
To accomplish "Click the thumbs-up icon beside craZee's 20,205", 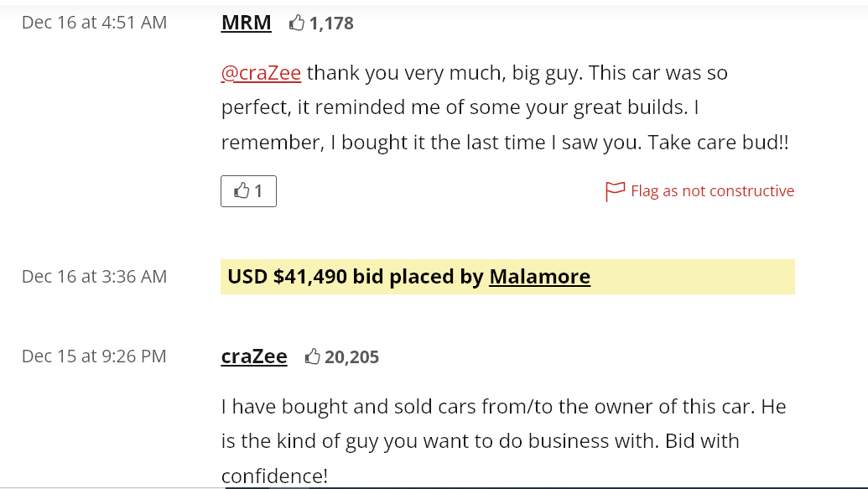I will coord(313,357).
